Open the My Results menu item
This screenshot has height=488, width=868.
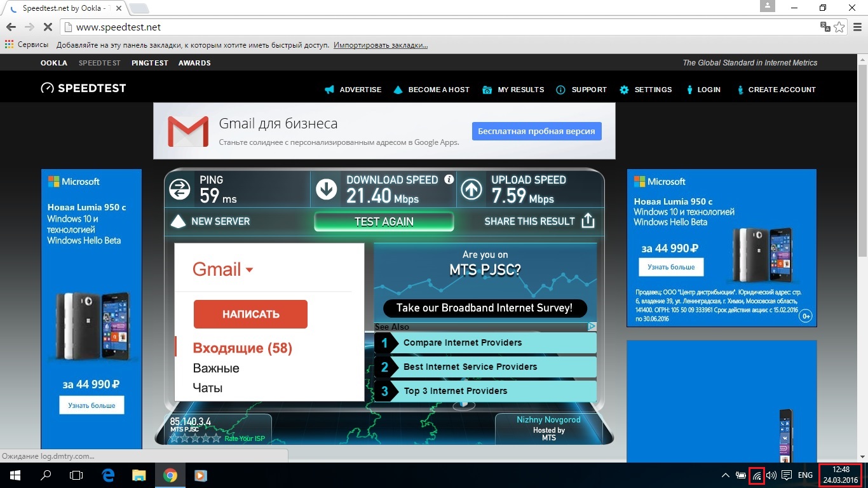coord(521,90)
